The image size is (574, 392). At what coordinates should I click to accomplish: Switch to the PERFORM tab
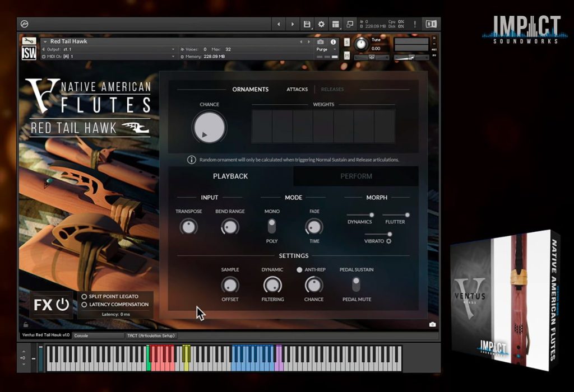[356, 176]
